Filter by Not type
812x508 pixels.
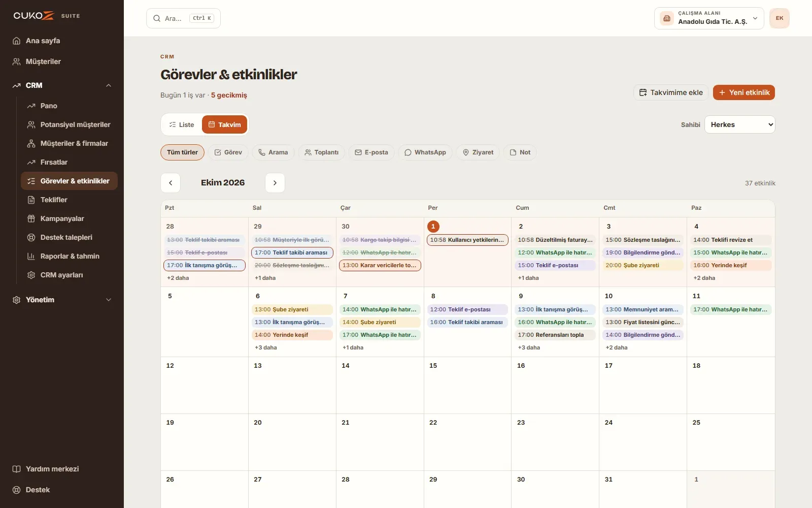point(520,152)
